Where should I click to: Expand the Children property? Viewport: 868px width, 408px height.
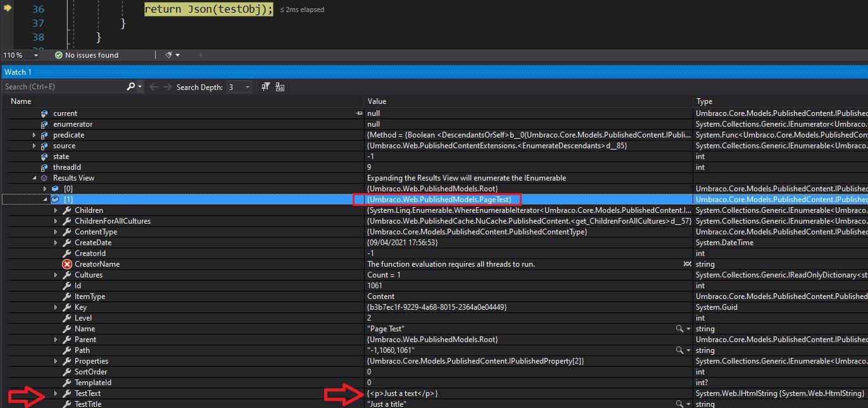(56, 210)
